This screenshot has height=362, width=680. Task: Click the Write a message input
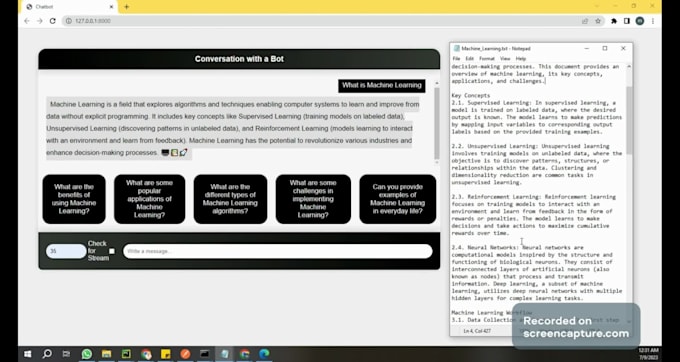278,251
